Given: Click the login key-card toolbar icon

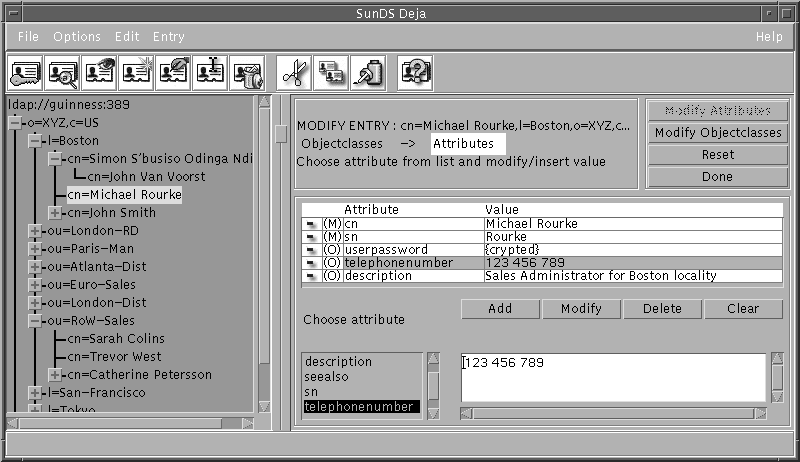Looking at the screenshot, I should pyautogui.click(x=25, y=73).
